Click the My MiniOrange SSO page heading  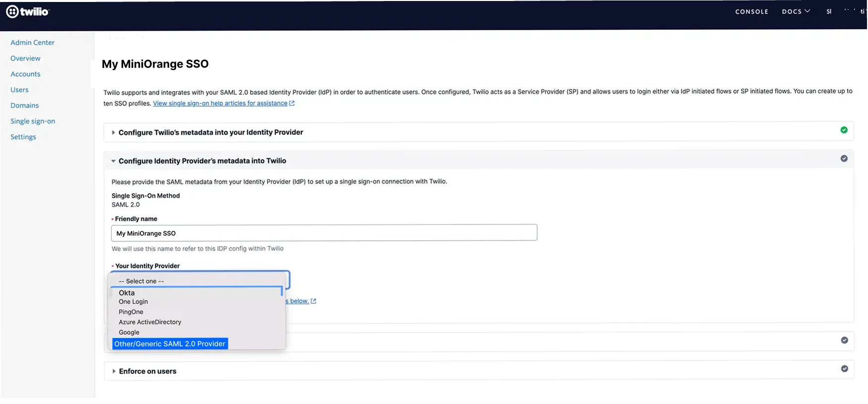(155, 64)
